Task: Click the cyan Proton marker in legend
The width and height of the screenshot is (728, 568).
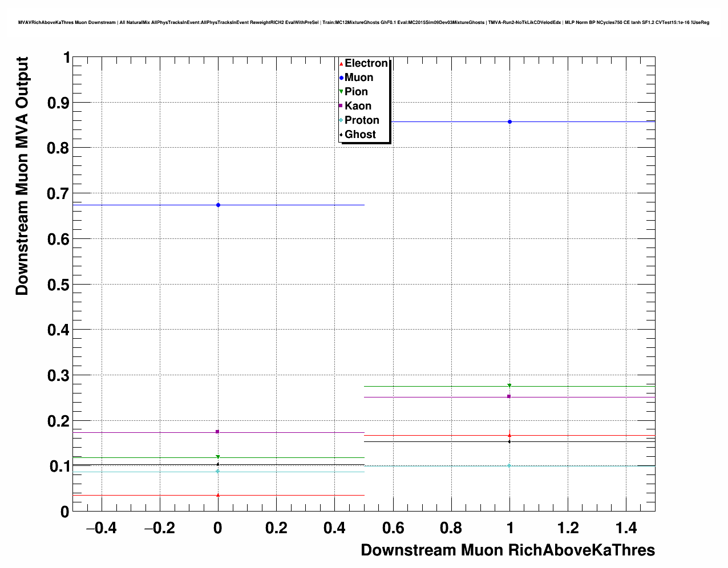Action: [341, 120]
